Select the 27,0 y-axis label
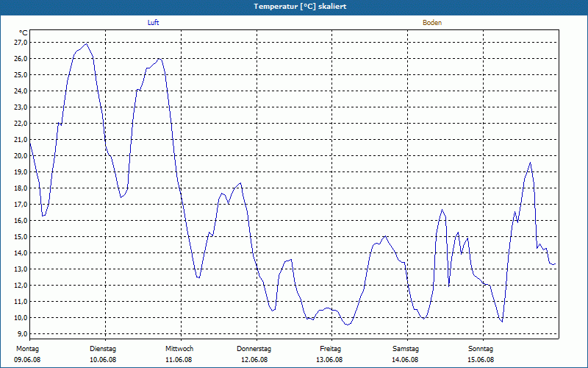 click(x=21, y=43)
